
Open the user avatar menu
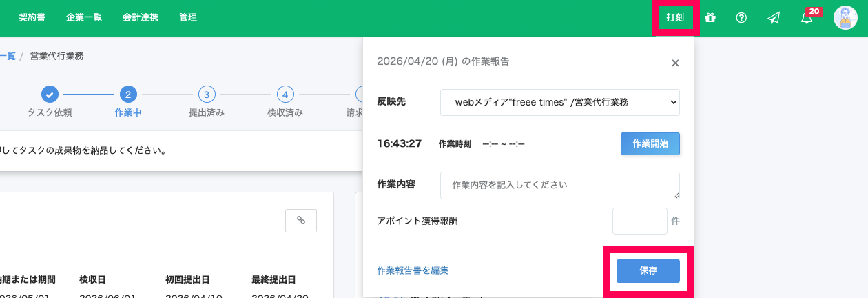tap(845, 18)
